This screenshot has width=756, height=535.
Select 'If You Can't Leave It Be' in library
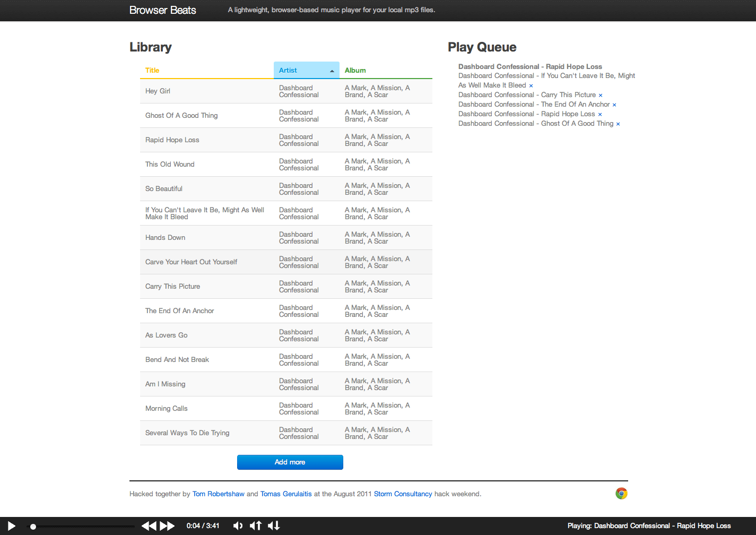coord(205,213)
